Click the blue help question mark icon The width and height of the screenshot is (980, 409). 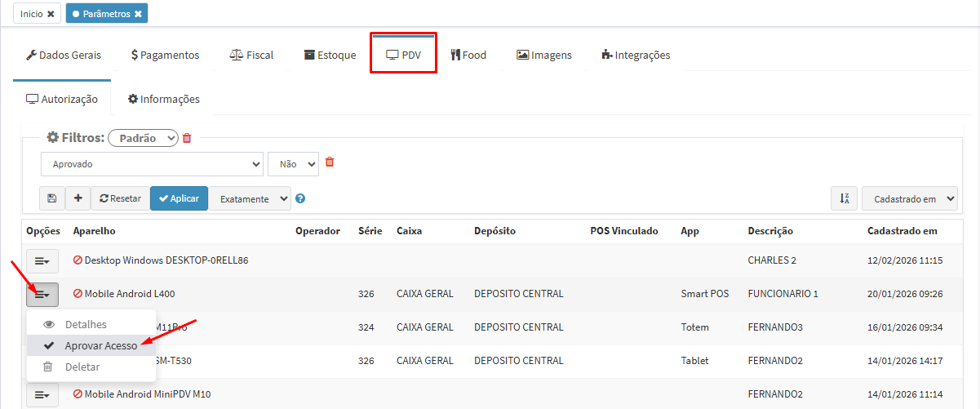pos(300,198)
